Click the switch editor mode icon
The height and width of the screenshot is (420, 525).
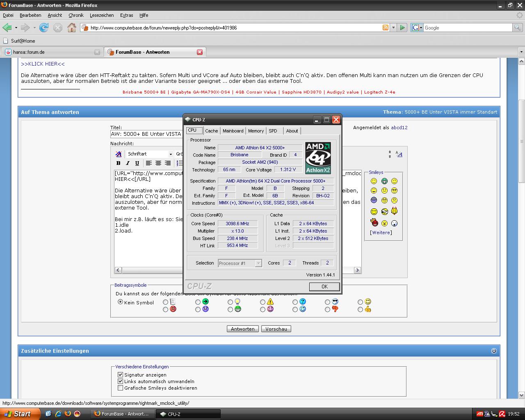click(399, 154)
